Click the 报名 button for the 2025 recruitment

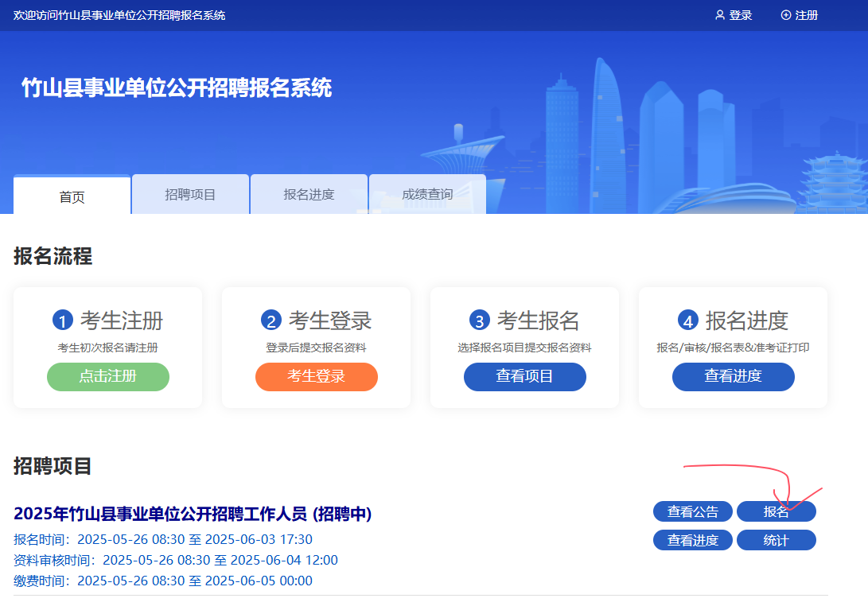[776, 511]
